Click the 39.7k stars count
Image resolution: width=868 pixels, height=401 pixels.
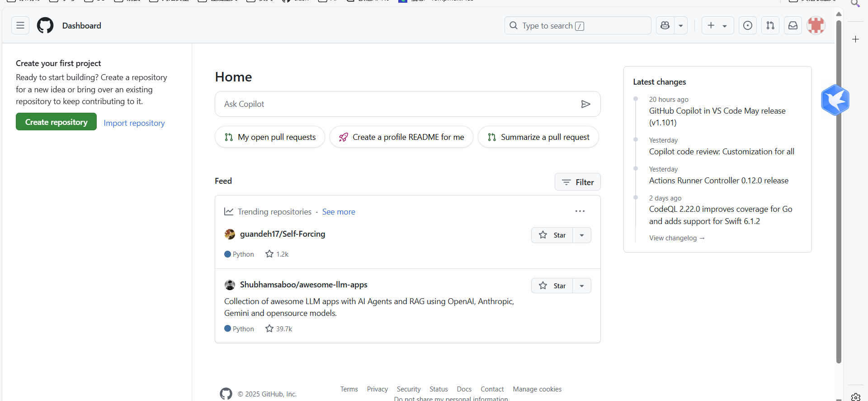[278, 329]
